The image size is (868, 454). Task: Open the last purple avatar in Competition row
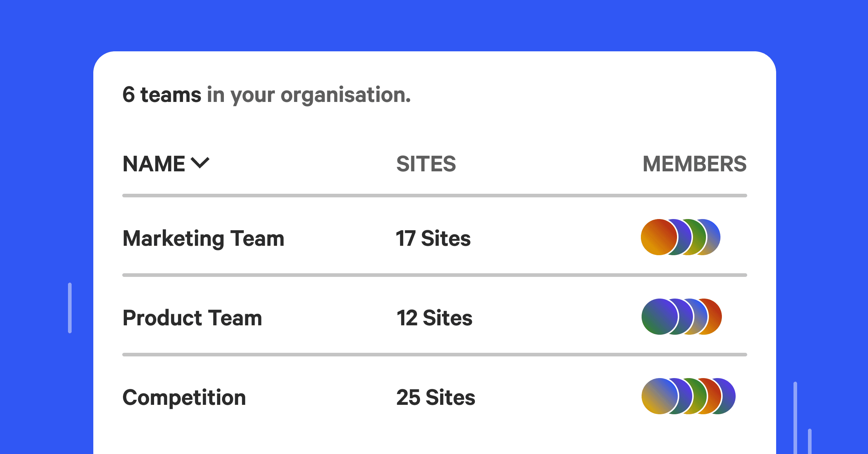tap(728, 396)
